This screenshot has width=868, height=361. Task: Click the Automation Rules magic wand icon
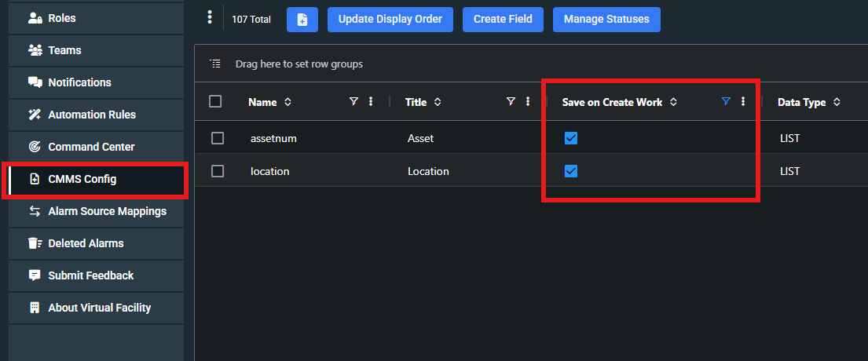click(35, 115)
